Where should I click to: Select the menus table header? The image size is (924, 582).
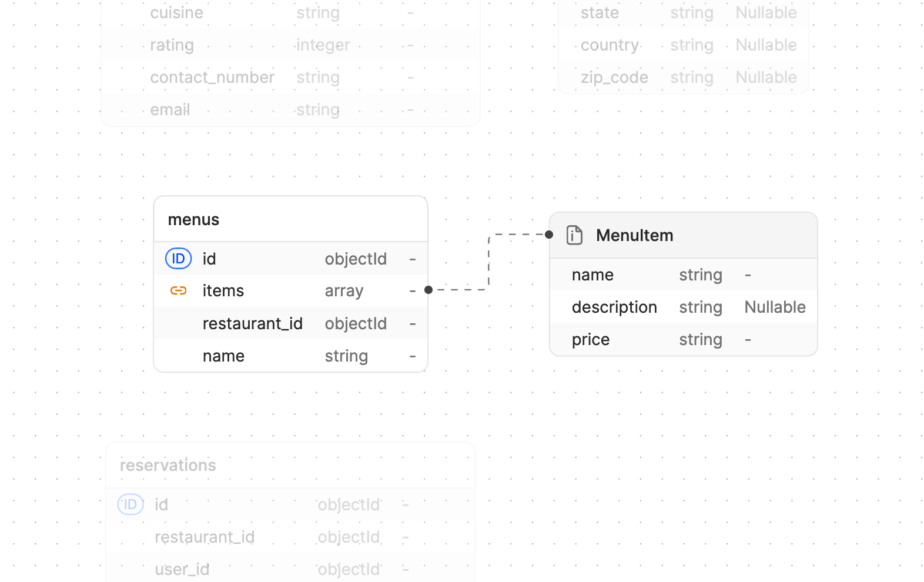[290, 219]
